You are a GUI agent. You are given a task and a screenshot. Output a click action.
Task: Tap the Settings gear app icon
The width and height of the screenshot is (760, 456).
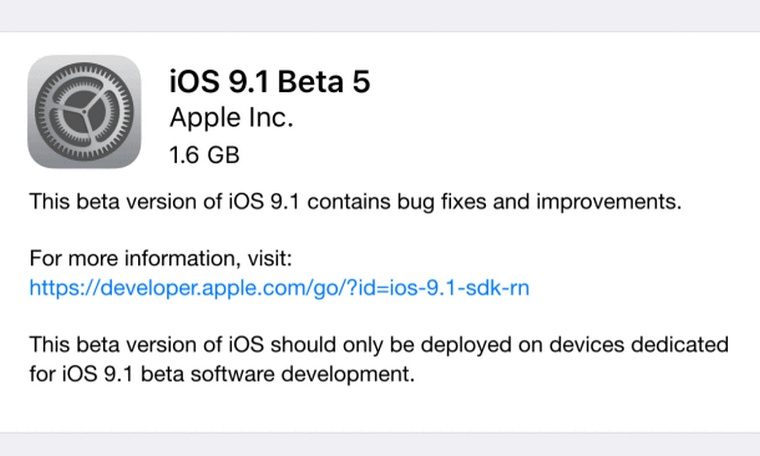pyautogui.click(x=84, y=111)
